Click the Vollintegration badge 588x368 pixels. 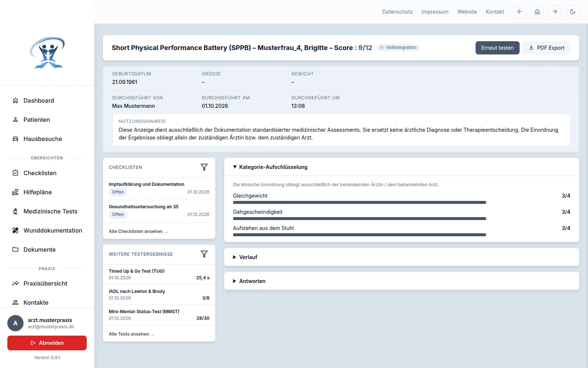[x=398, y=47]
